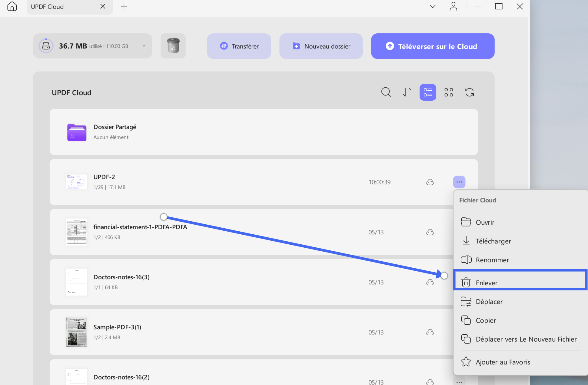Switch to grid view

449,92
